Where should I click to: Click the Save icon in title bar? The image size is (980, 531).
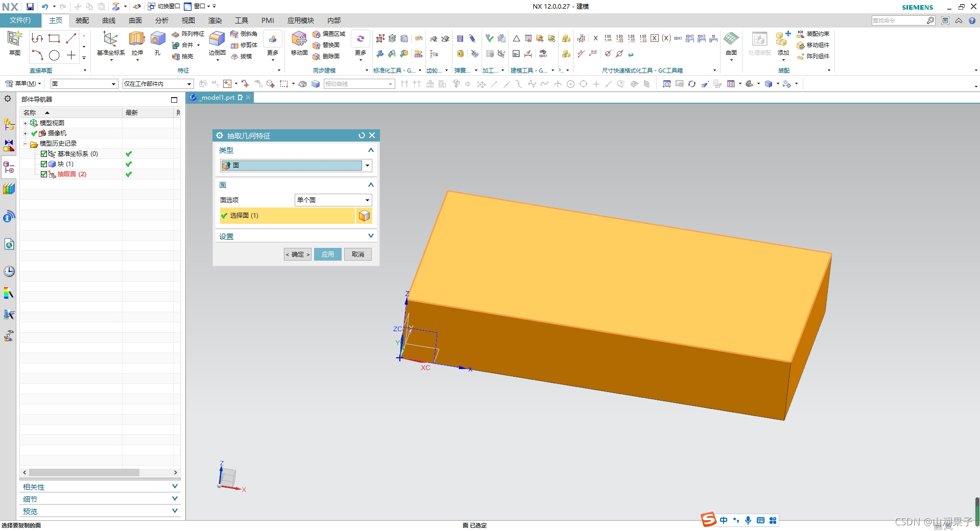tap(31, 7)
